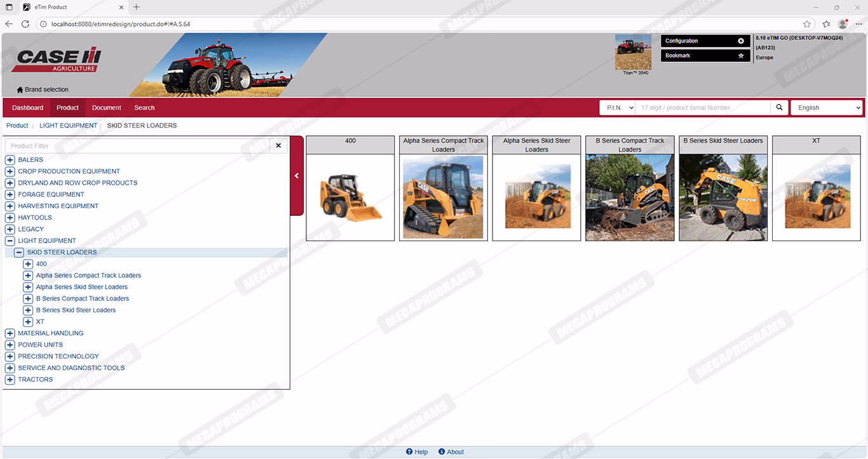Open the English language dropdown
This screenshot has width=868, height=459.
coord(826,108)
